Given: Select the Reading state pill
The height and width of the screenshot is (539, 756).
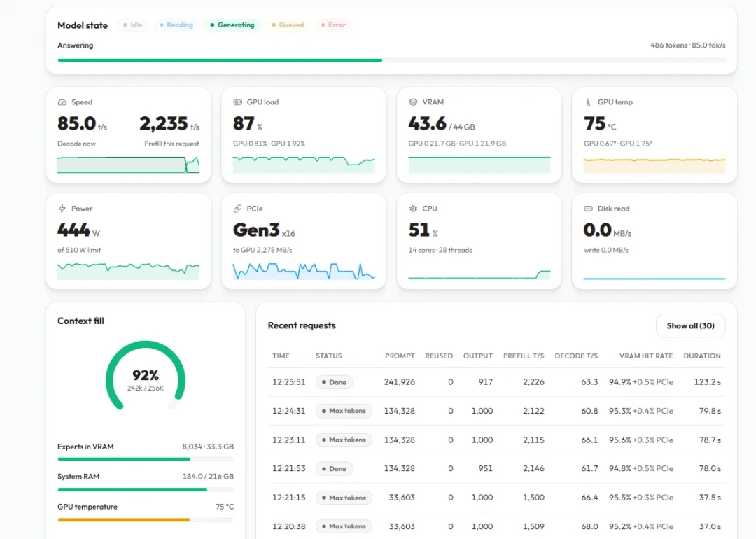Looking at the screenshot, I should pyautogui.click(x=176, y=24).
